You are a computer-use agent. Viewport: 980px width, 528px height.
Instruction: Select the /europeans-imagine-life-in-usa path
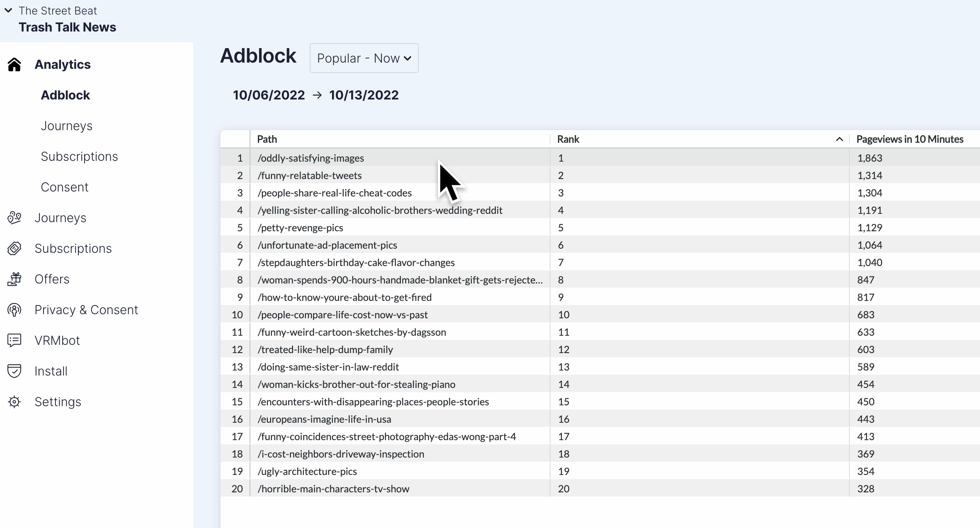click(325, 419)
